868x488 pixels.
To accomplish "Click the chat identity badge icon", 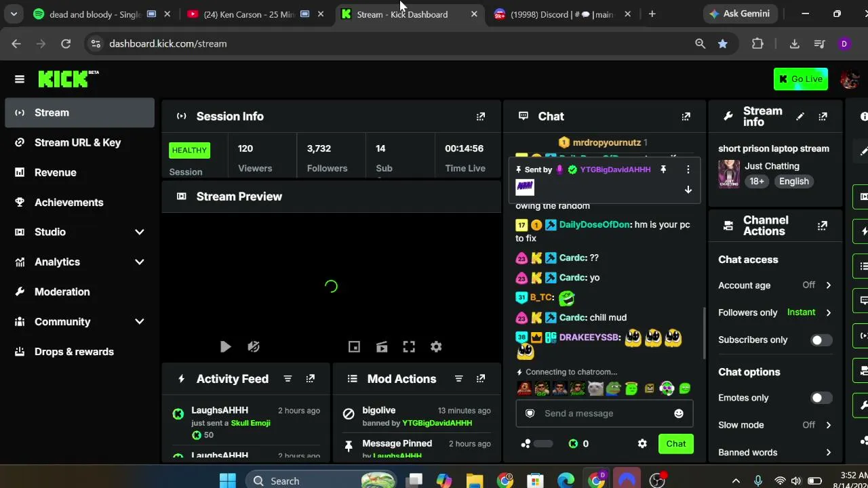I will (530, 413).
